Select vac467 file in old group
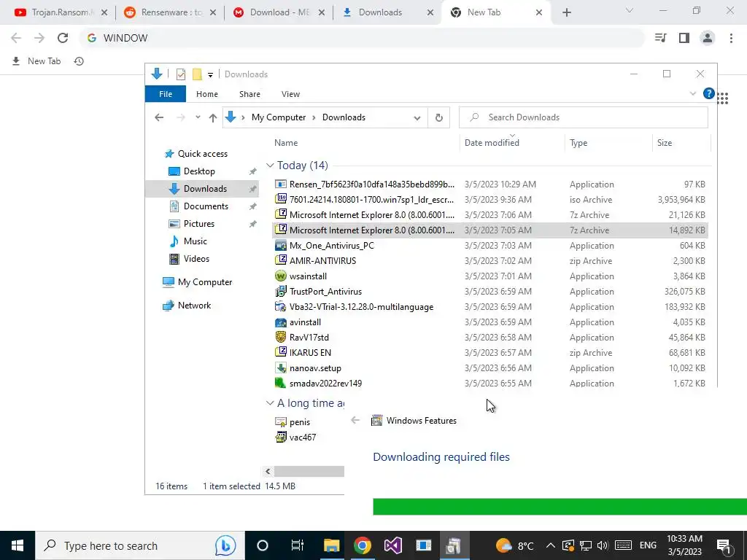Image resolution: width=747 pixels, height=560 pixels. coord(302,437)
